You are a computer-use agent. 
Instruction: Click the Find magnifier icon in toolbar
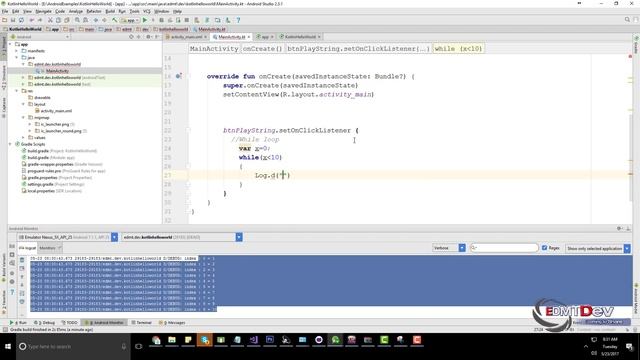tap(77, 20)
